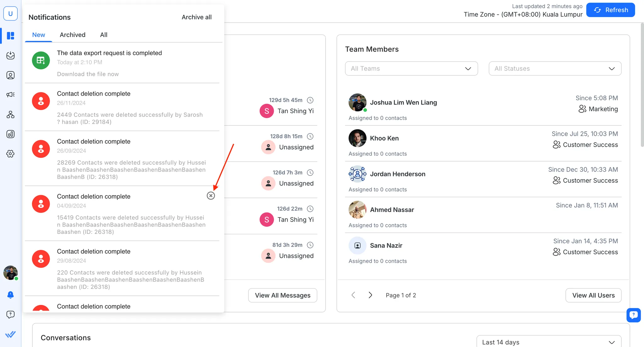Viewport: 644px width, 347px height.
Task: Go to next team members page
Action: click(370, 295)
